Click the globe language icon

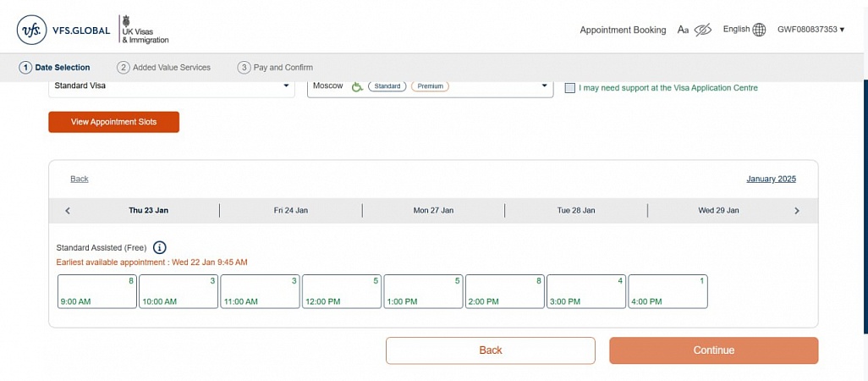pyautogui.click(x=759, y=30)
